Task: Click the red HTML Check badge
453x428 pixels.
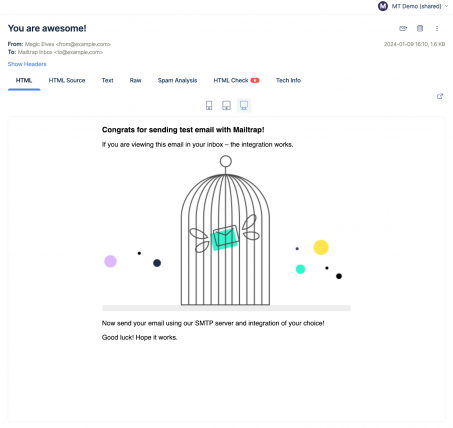Action: pos(255,80)
